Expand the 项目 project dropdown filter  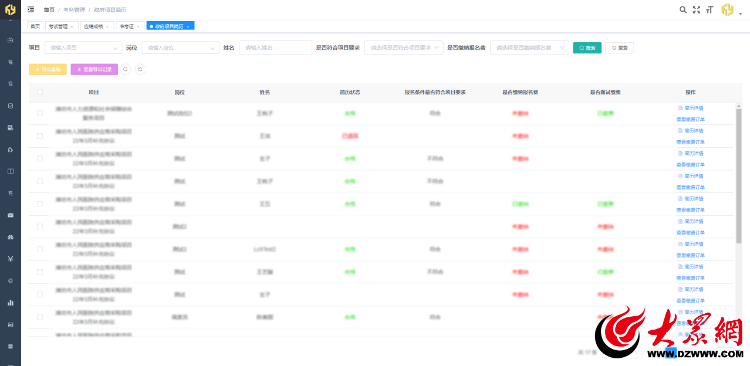coord(83,48)
